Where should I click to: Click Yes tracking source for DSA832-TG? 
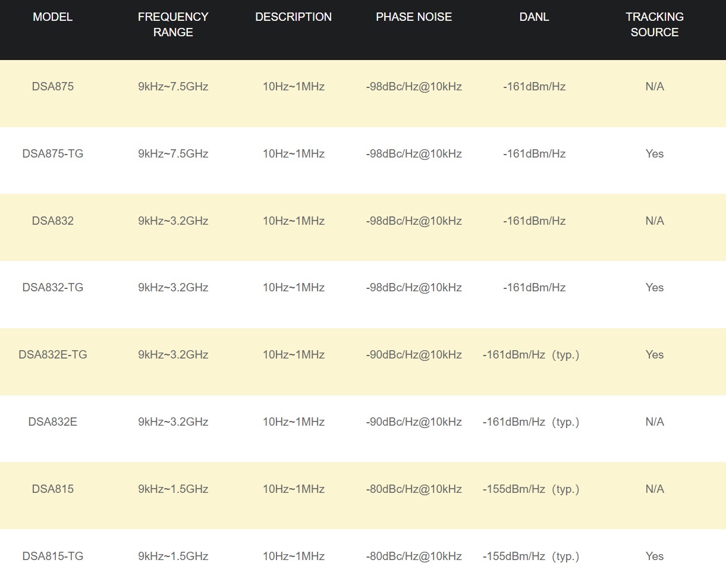(655, 288)
